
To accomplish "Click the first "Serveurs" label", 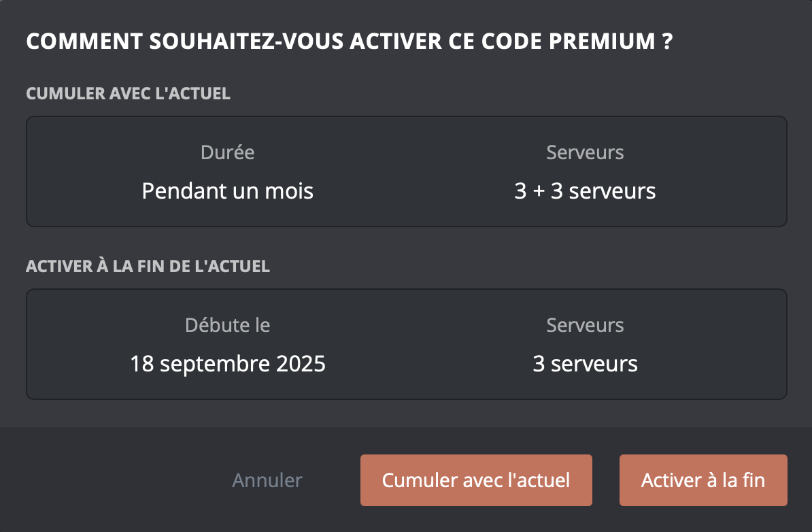I will (585, 152).
